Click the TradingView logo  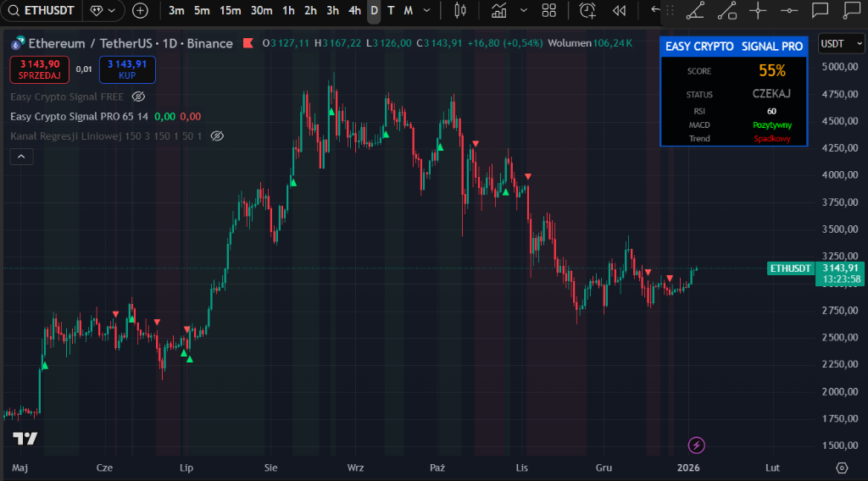(25, 439)
